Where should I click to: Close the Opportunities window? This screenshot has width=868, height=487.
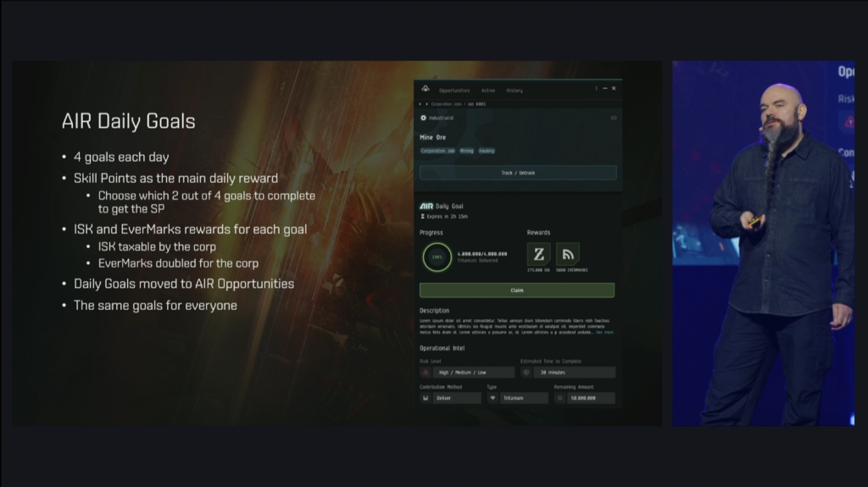tap(614, 89)
